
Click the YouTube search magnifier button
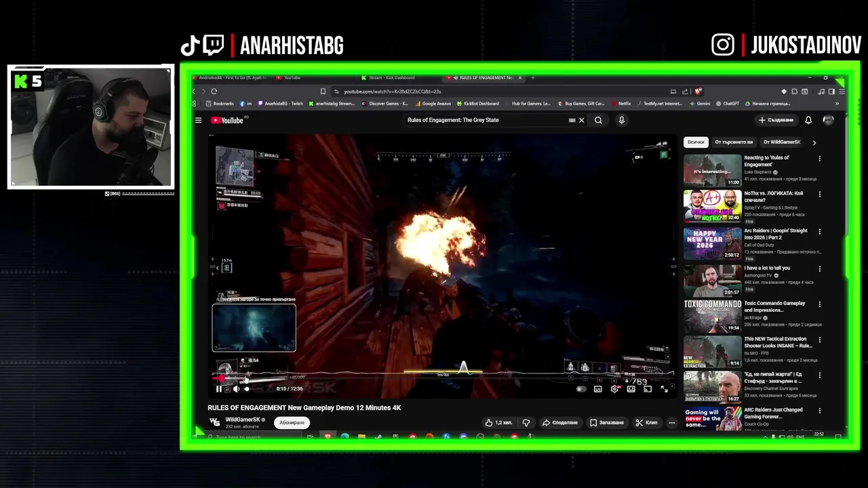[598, 120]
